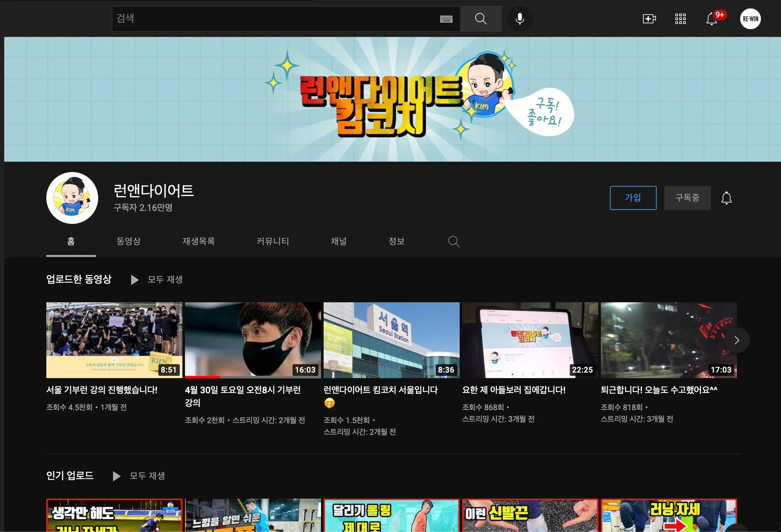The image size is (781, 532).
Task: Open notifications bell in top bar
Action: pos(711,19)
